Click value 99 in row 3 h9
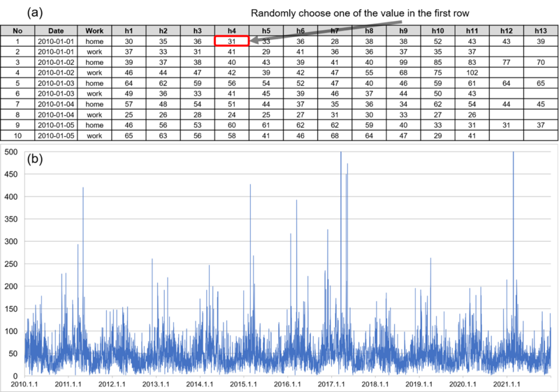The height and width of the screenshot is (392, 559). click(403, 62)
